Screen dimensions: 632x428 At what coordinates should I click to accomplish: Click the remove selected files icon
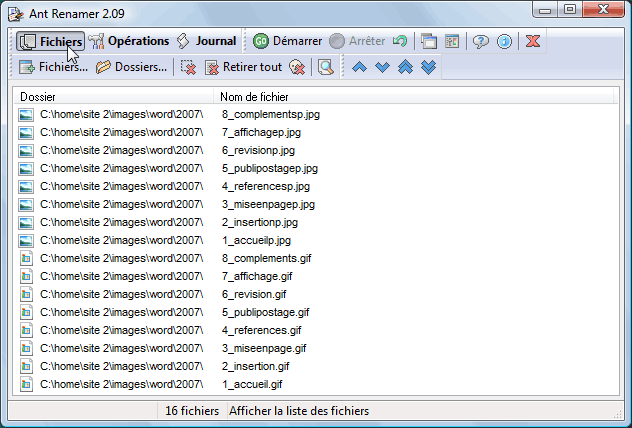189,68
